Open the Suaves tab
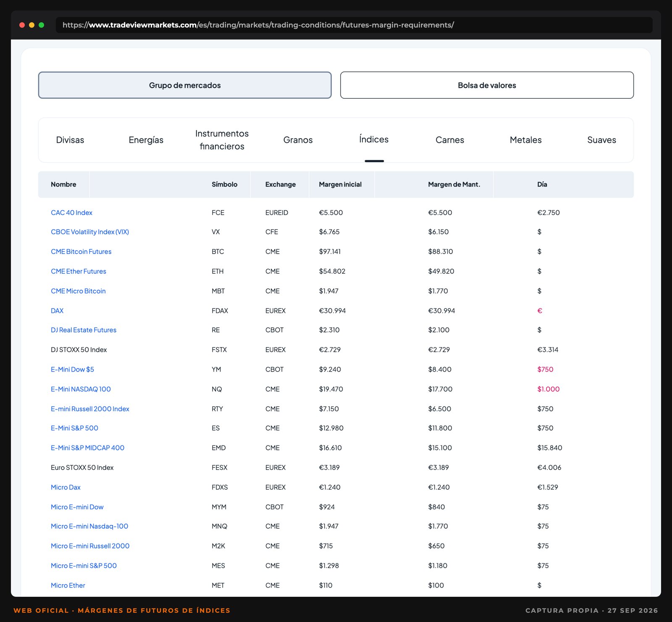Image resolution: width=672 pixels, height=622 pixels. (601, 140)
